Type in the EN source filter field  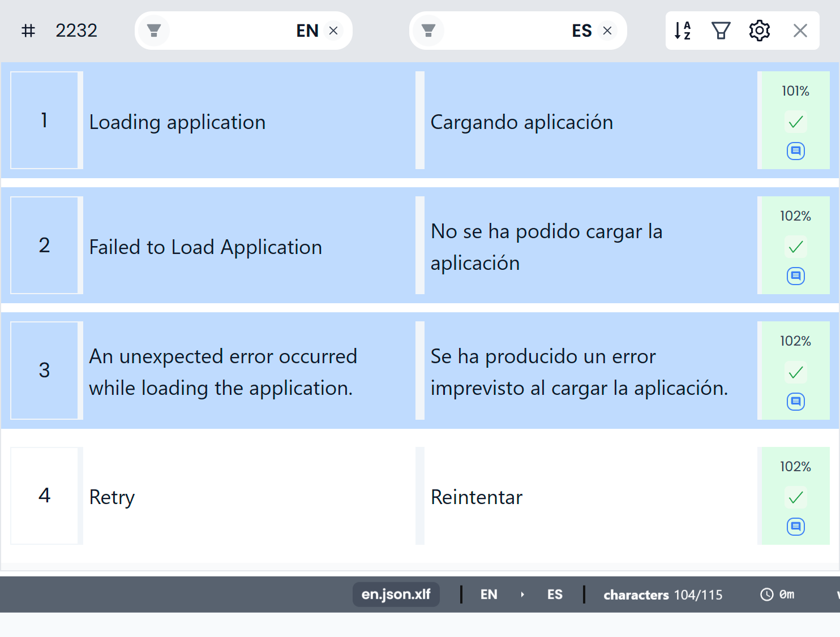[x=226, y=31]
